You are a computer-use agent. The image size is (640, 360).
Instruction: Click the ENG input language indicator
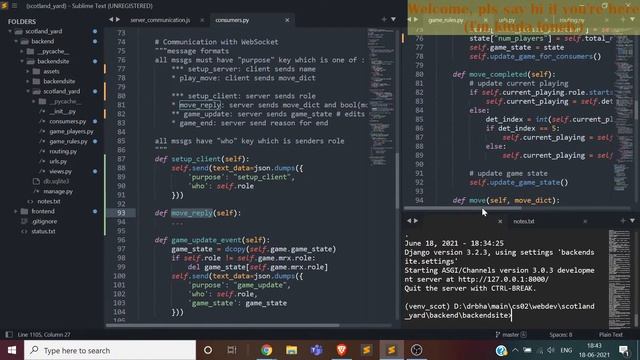click(566, 350)
